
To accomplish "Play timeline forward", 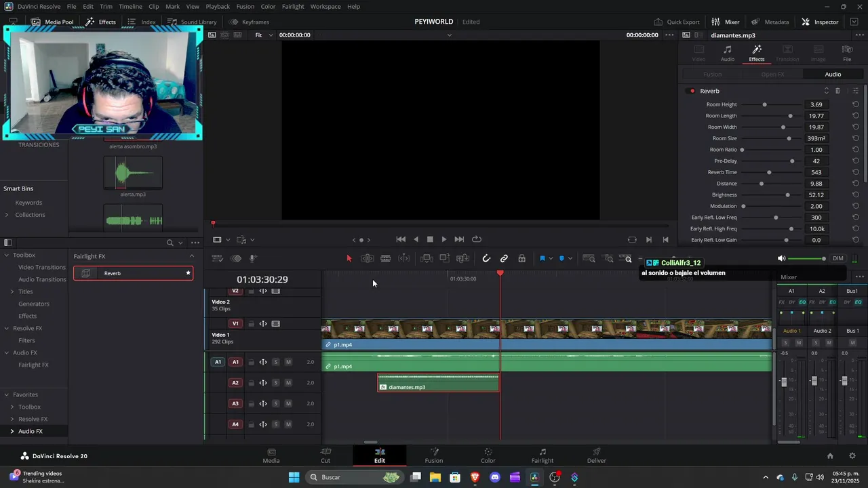I will coord(444,239).
